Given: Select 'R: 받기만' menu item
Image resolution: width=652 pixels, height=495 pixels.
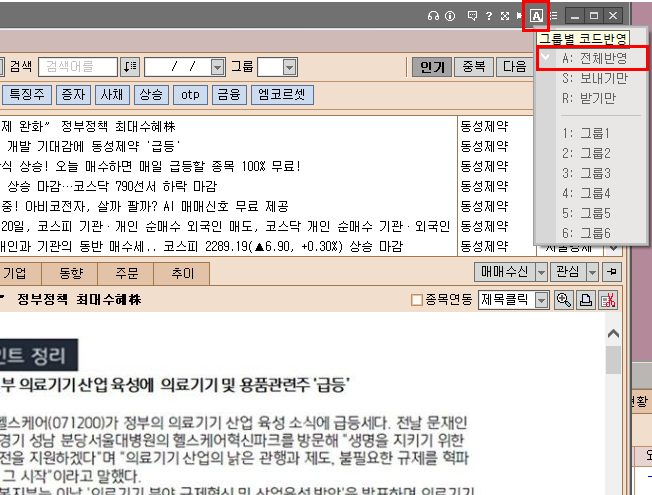Looking at the screenshot, I should [592, 98].
